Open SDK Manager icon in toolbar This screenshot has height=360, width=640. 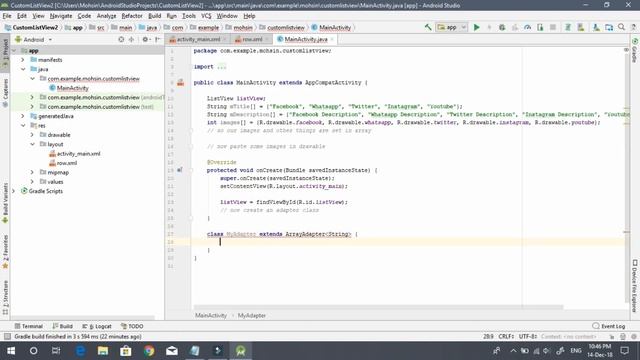[x=596, y=27]
